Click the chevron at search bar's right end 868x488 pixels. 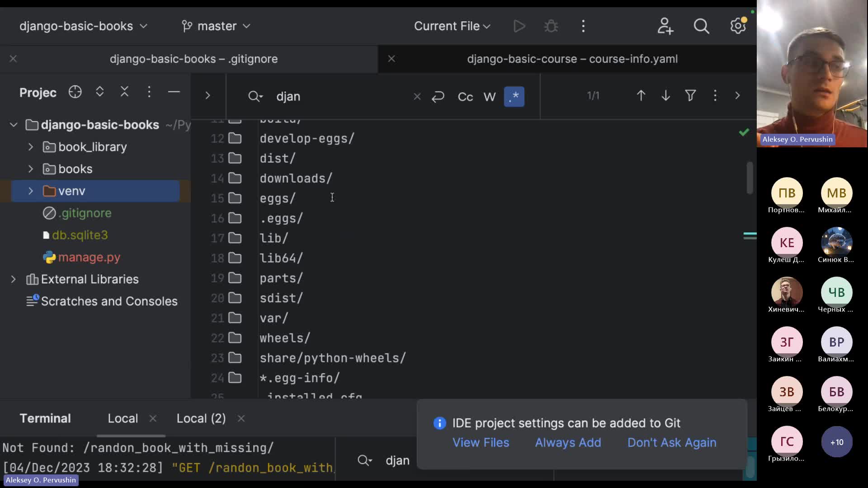pos(737,96)
